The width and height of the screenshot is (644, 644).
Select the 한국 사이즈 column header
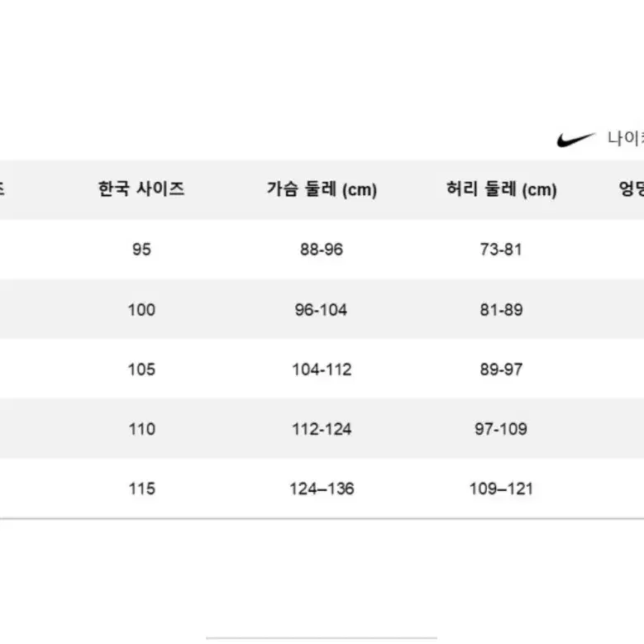click(x=141, y=189)
